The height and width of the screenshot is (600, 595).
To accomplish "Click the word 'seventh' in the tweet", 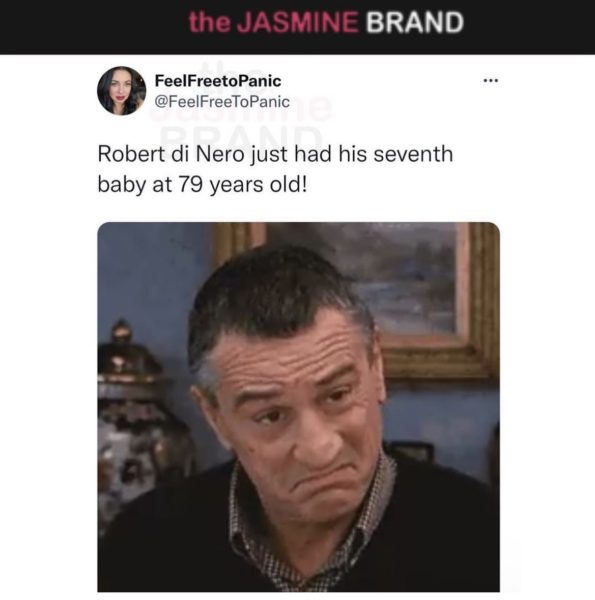I will 413,154.
